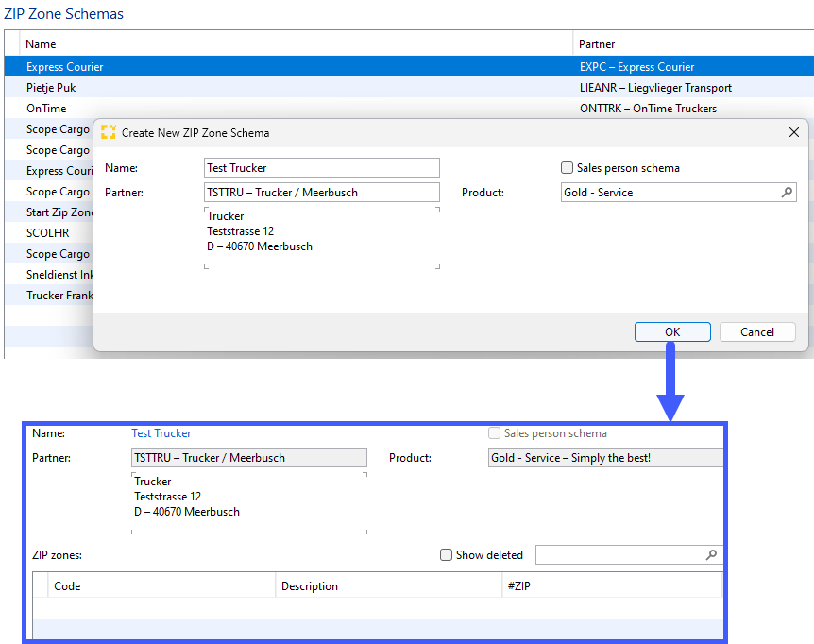The height and width of the screenshot is (644, 814).
Task: Select the Start Zip Zone row
Action: point(49,212)
